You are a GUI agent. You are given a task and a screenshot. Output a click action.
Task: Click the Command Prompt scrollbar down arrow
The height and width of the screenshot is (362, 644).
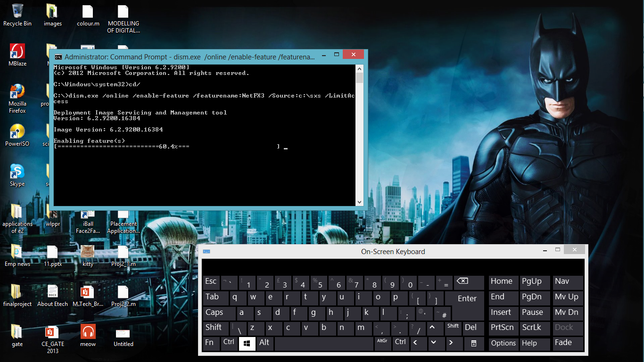tap(359, 202)
